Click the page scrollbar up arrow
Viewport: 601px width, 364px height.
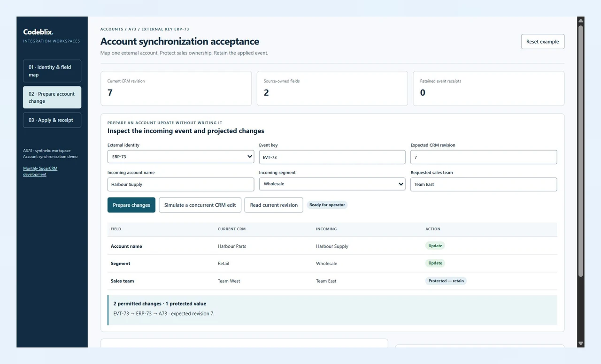coord(581,21)
